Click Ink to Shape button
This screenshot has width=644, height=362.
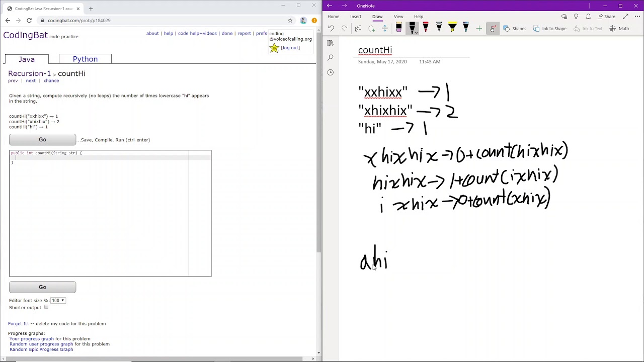point(550,29)
